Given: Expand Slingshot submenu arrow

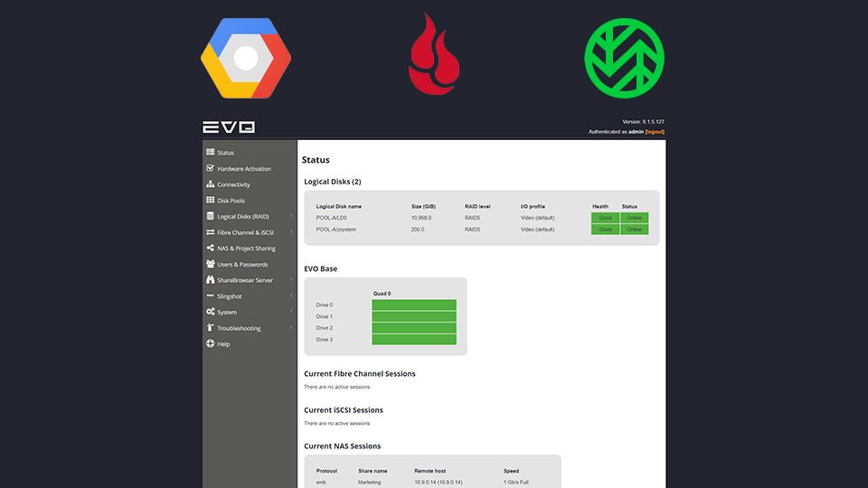Looking at the screenshot, I should pyautogui.click(x=291, y=296).
